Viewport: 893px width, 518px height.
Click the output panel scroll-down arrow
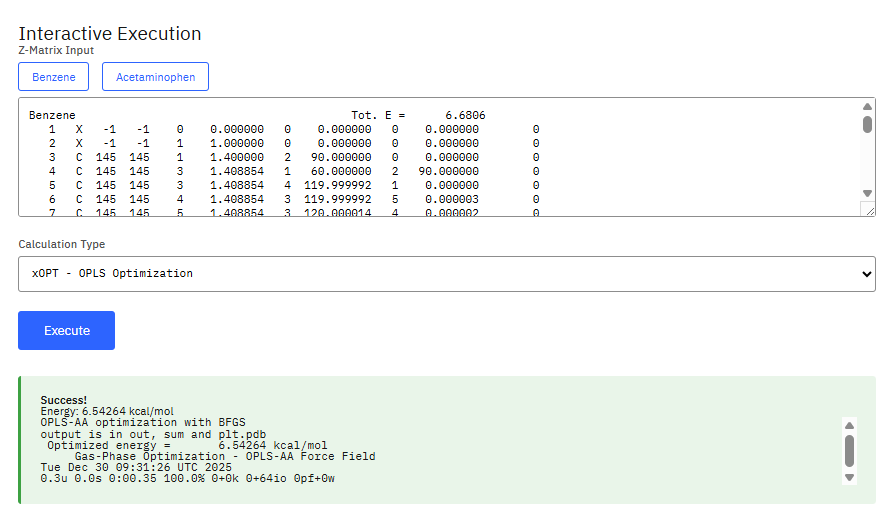tap(849, 477)
